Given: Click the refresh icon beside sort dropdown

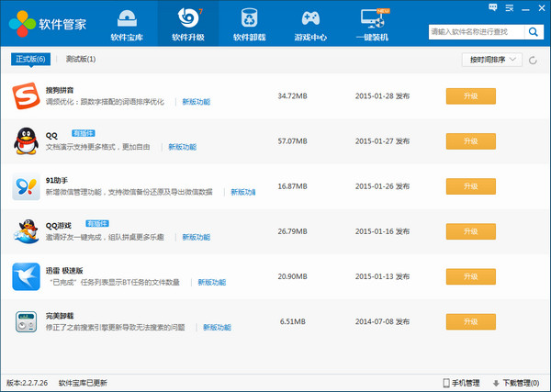Looking at the screenshot, I should [x=534, y=60].
